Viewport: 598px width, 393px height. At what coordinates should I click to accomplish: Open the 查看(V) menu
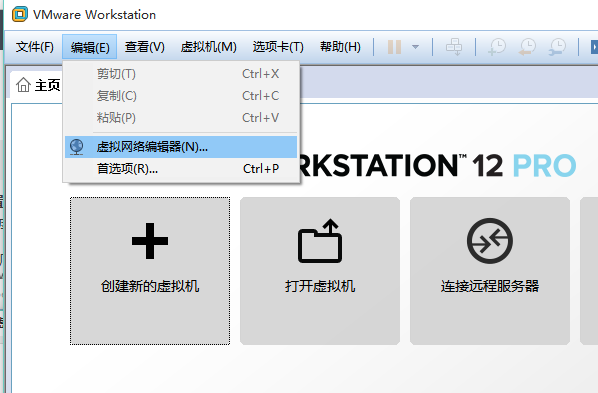pyautogui.click(x=145, y=47)
